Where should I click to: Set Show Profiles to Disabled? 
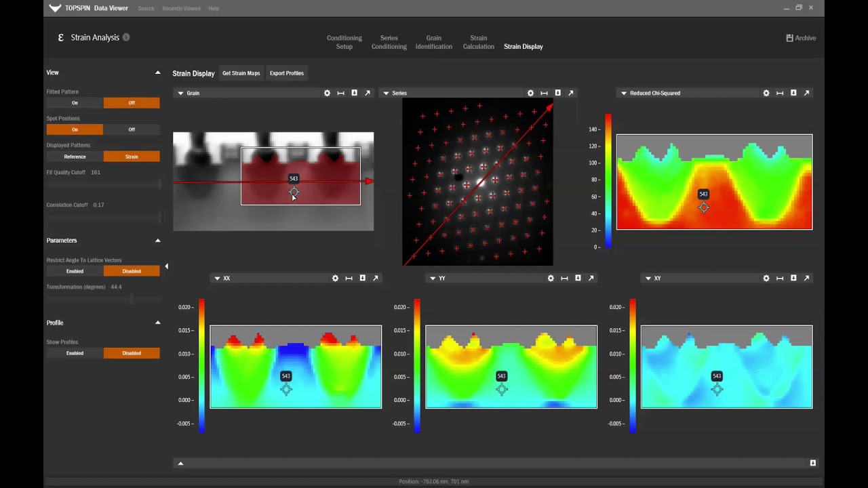point(132,353)
